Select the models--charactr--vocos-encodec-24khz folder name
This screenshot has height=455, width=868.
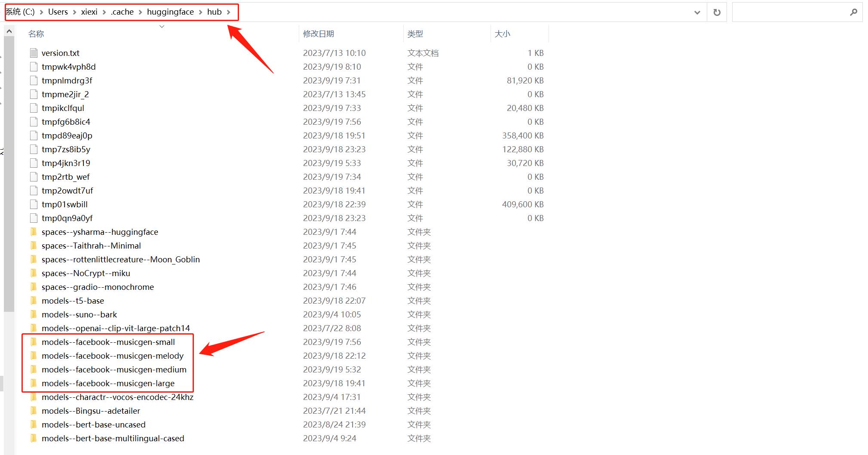(x=117, y=397)
